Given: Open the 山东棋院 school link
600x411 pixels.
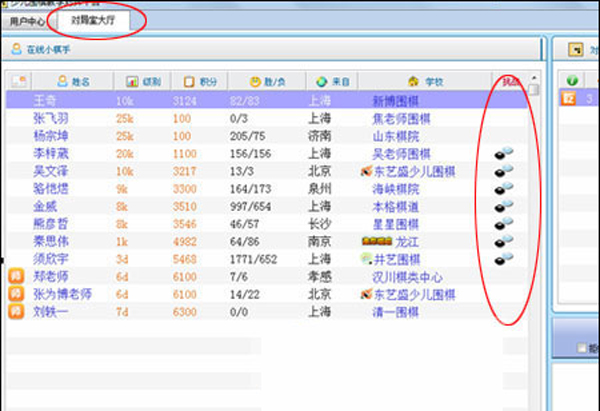Looking at the screenshot, I should tap(396, 136).
